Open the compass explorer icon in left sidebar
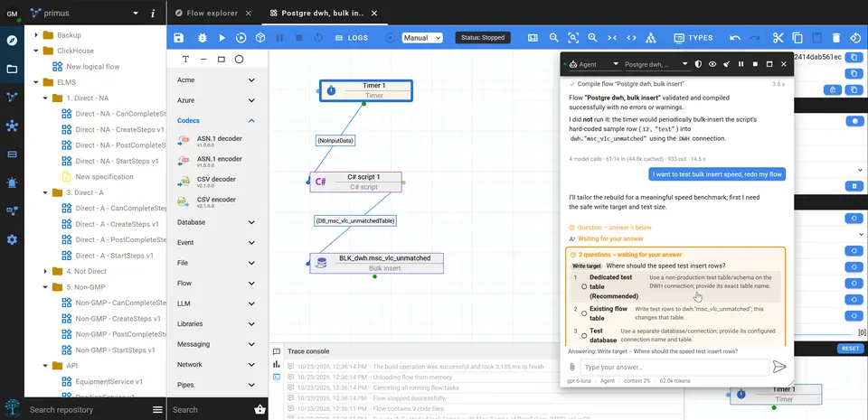The image size is (868, 420). point(12,41)
